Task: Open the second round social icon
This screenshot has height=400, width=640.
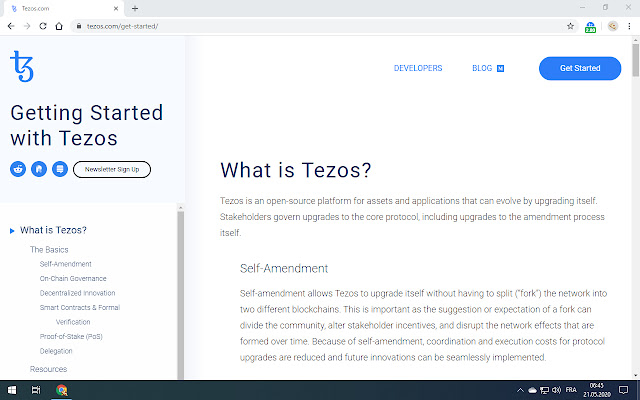Action: coord(39,169)
